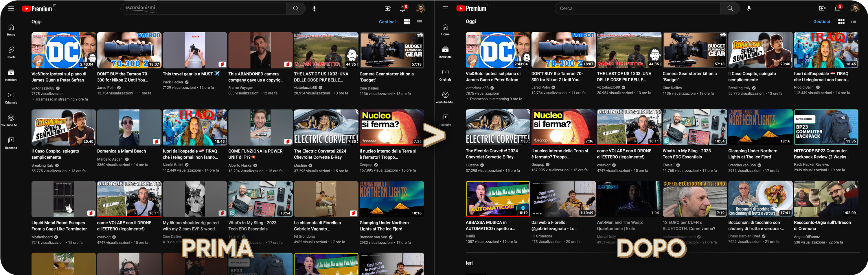
Task: Go to Home in the left window's sidebar
Action: point(11,30)
